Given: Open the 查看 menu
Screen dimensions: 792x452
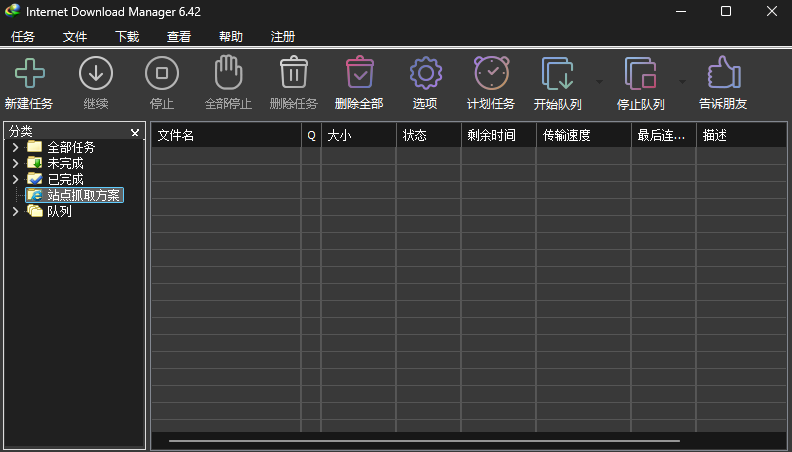Looking at the screenshot, I should tap(179, 36).
